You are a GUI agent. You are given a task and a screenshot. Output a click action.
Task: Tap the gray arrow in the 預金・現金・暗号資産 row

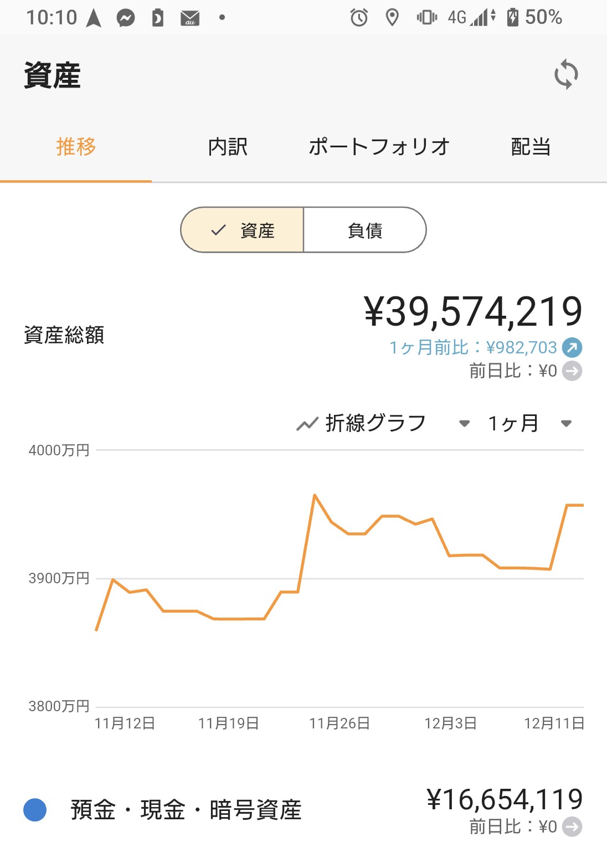pos(572,827)
